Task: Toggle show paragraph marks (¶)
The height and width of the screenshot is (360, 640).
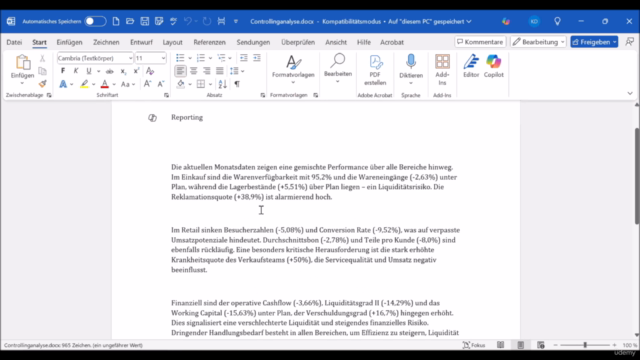Action: pyautogui.click(x=237, y=84)
